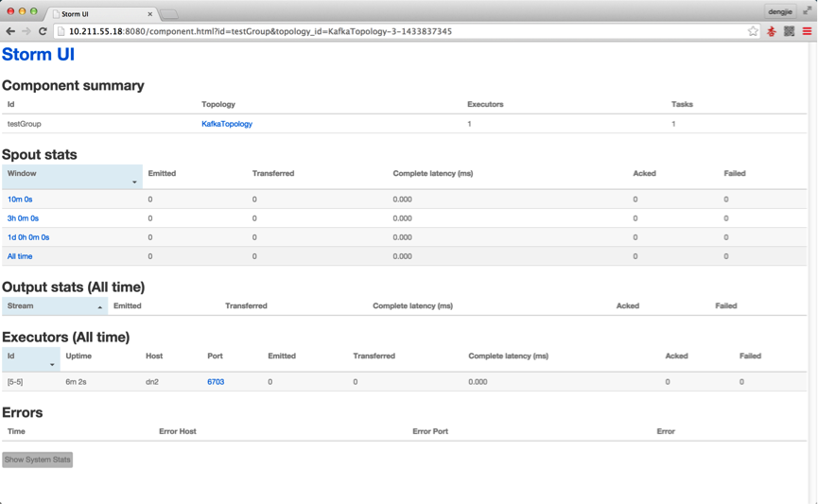
Task: Open a new tab with the blank tab button
Action: 170,14
